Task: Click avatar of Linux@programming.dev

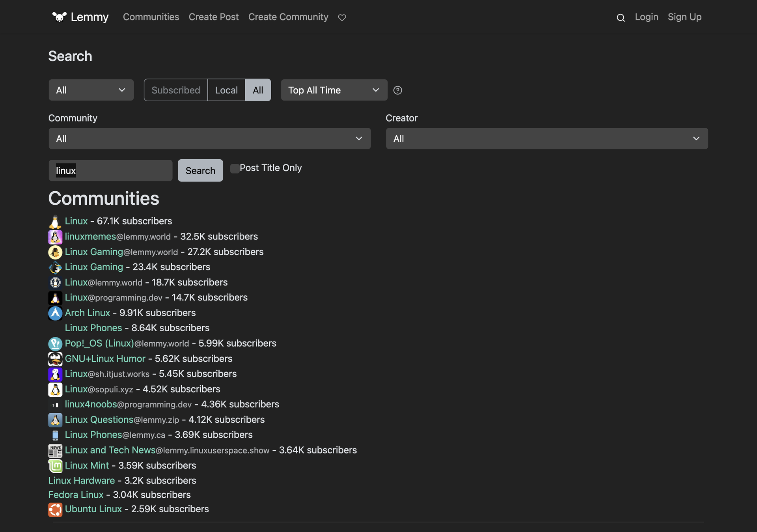Action: (55, 298)
